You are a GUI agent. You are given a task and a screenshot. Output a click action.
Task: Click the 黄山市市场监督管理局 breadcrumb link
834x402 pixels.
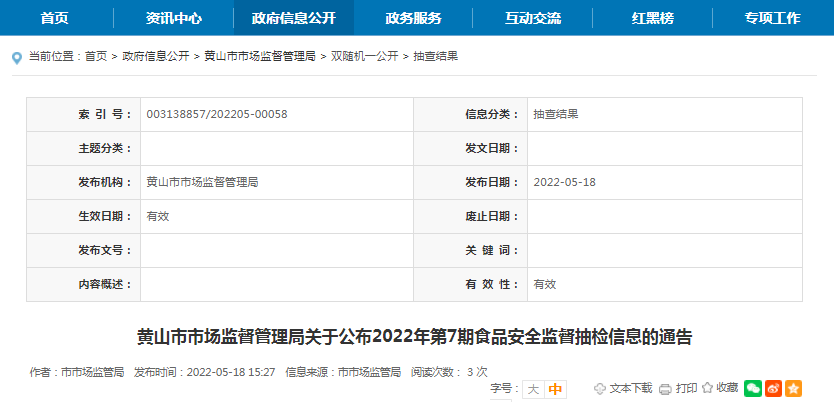(260, 57)
